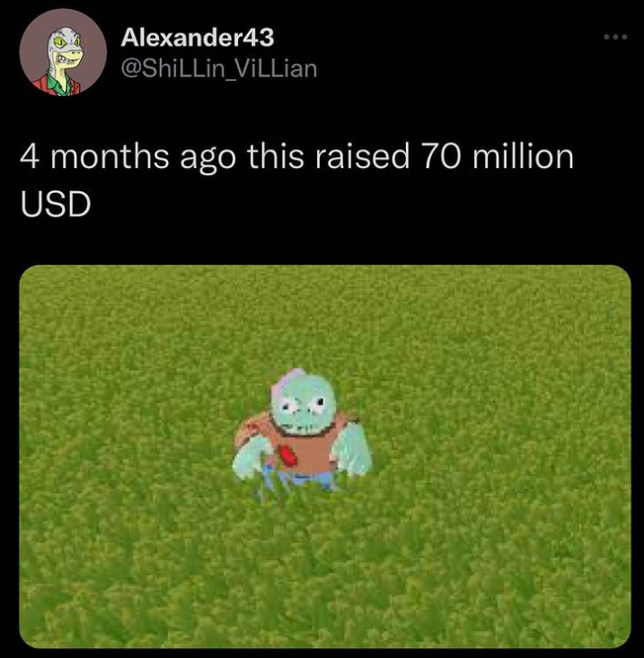
Task: Click the display name Alexander43
Action: tap(198, 38)
